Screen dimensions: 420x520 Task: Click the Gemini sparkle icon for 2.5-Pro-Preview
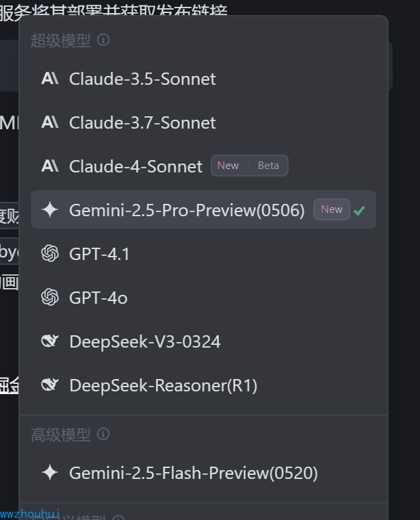coord(50,210)
